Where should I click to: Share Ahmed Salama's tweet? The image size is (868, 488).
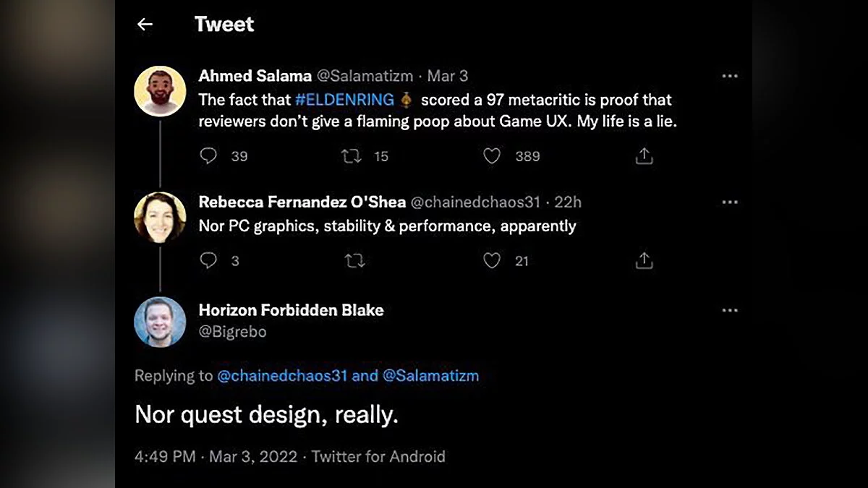click(644, 156)
